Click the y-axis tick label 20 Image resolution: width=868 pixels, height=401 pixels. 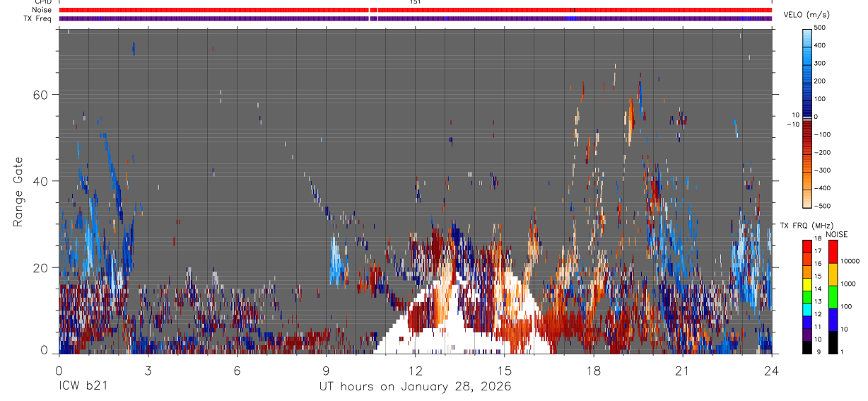pos(41,268)
